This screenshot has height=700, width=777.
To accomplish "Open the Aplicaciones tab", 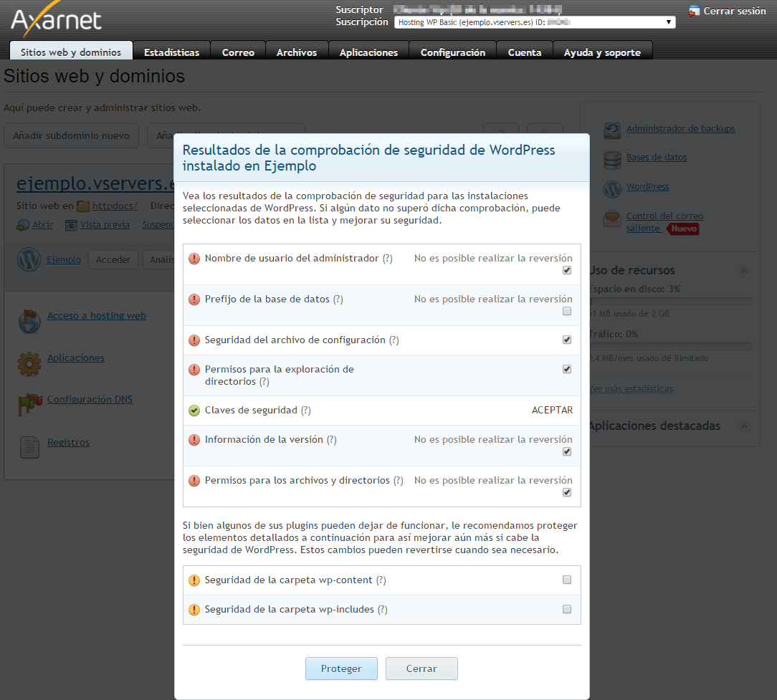I will 368,52.
